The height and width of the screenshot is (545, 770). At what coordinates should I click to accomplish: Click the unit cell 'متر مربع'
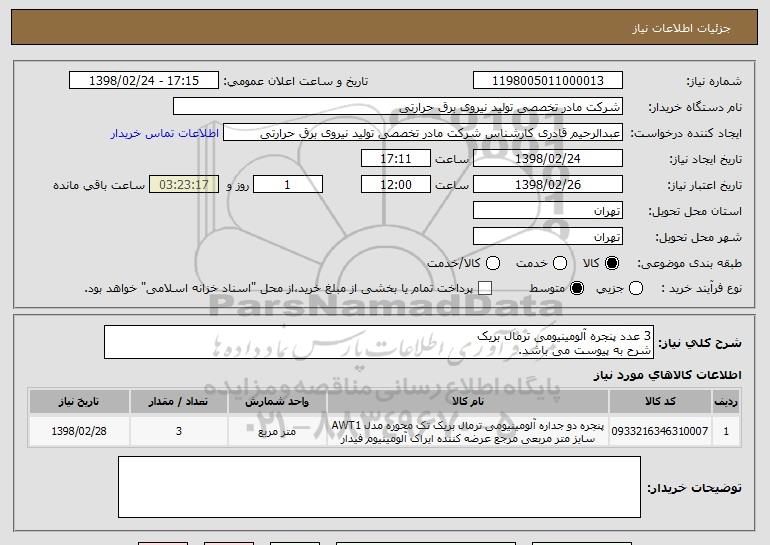277,431
